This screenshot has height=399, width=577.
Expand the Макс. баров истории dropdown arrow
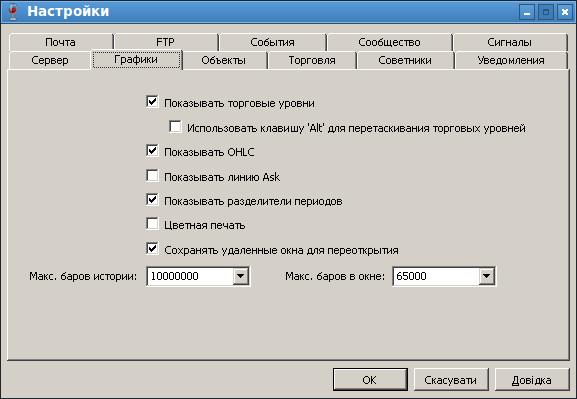pyautogui.click(x=241, y=276)
